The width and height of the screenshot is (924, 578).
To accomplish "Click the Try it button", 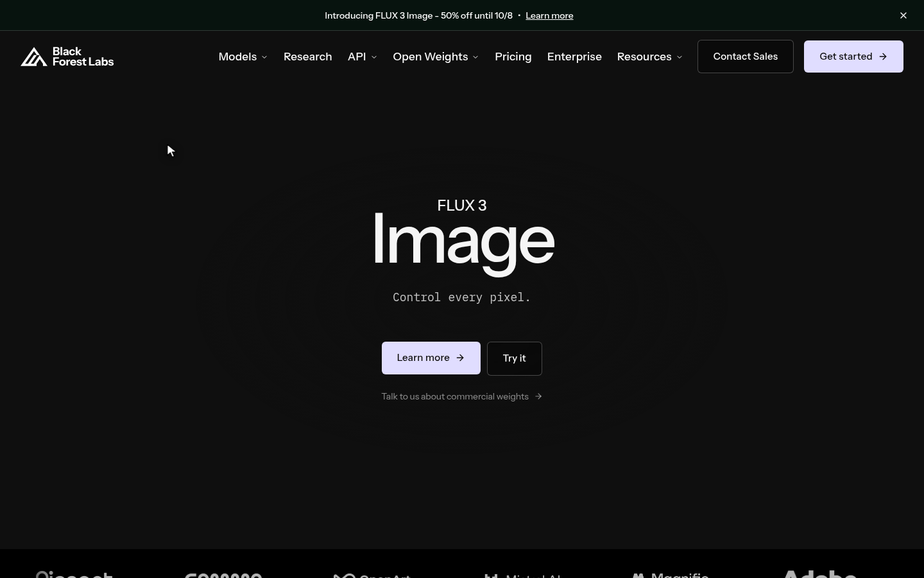I will 515,358.
